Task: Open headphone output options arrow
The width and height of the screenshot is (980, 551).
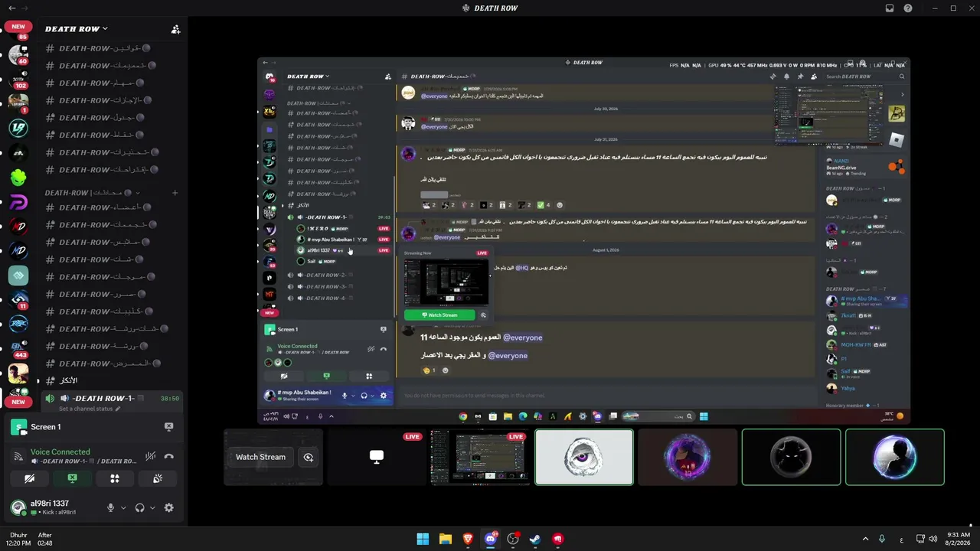Action: point(152,507)
